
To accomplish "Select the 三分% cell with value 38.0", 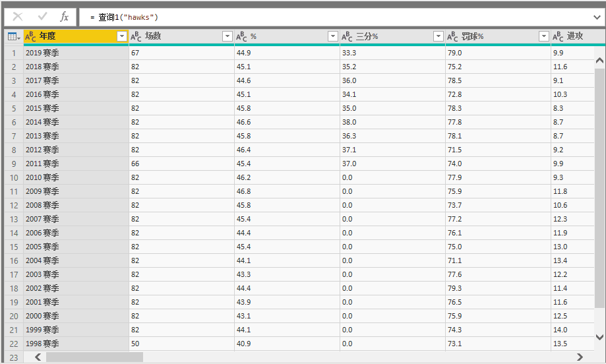I will click(x=392, y=122).
